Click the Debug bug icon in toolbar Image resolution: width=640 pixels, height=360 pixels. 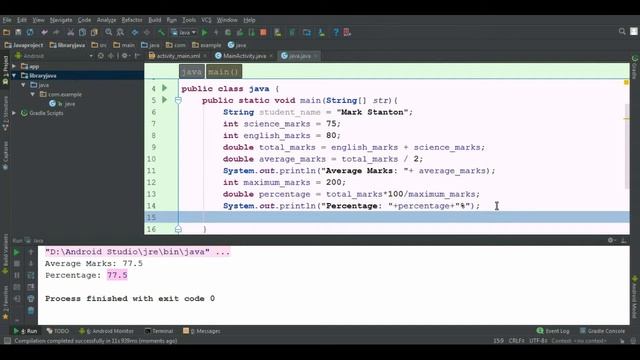228,32
